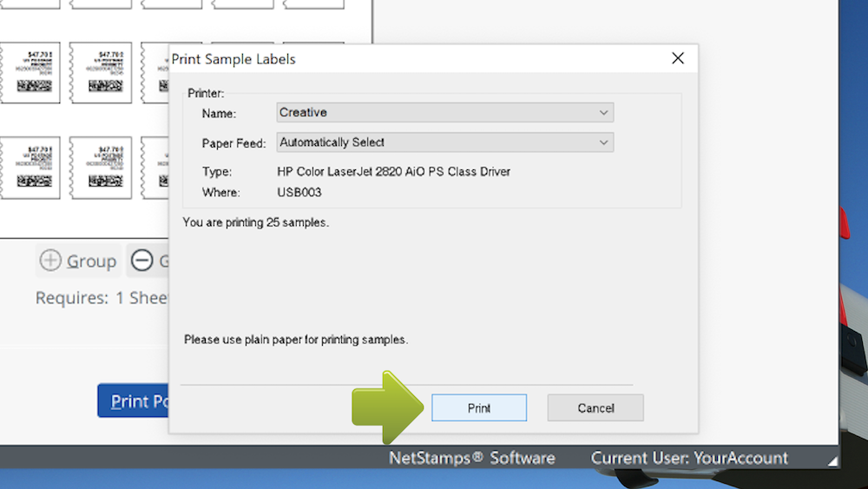The image size is (868, 489).
Task: Click the NetStamps Software status bar label
Action: click(x=471, y=458)
